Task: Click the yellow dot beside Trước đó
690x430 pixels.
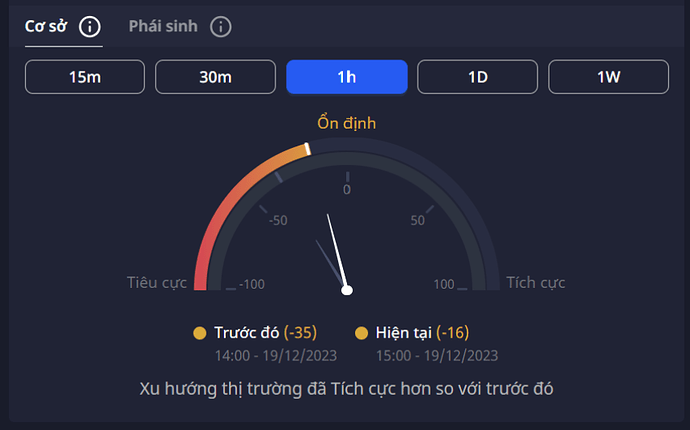Action: coord(200,333)
